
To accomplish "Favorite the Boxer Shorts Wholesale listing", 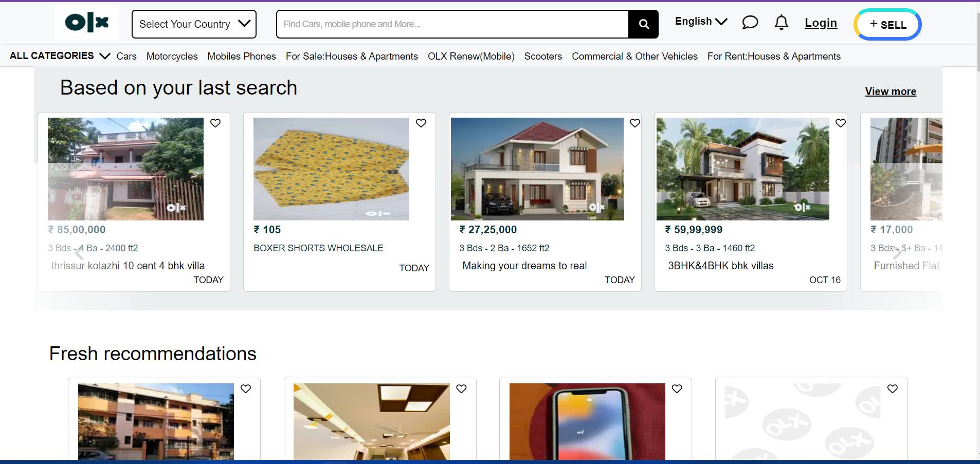I will [x=421, y=123].
